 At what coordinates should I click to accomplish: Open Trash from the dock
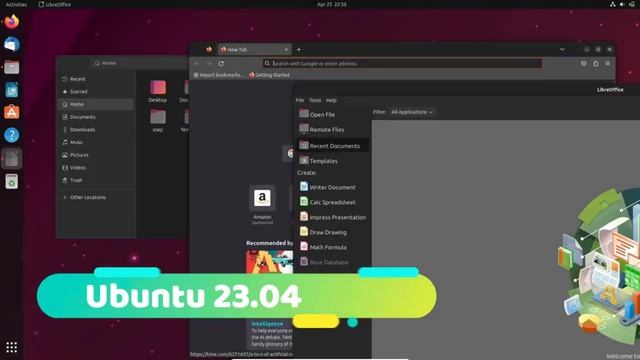[x=11, y=182]
